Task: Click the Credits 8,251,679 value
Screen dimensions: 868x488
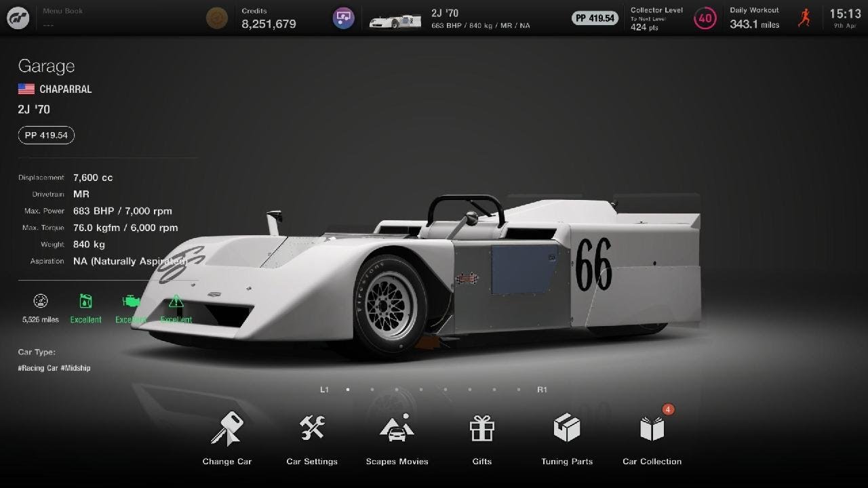Action: pyautogui.click(x=269, y=24)
